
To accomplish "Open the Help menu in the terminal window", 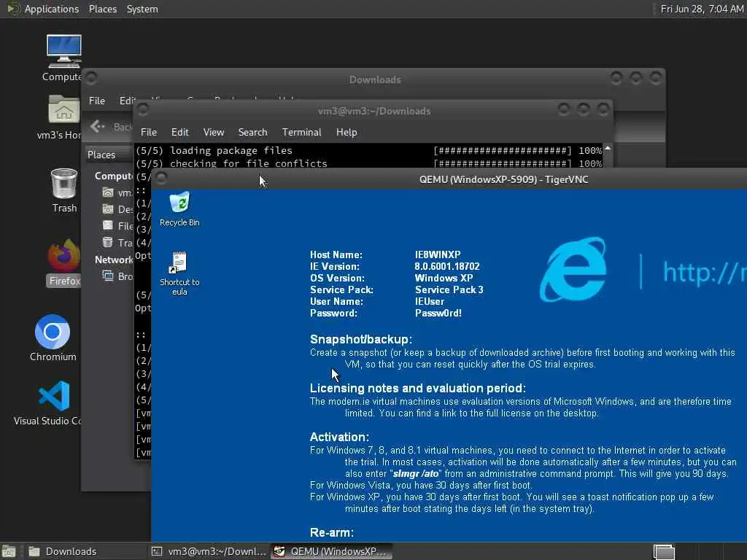I will tap(347, 133).
